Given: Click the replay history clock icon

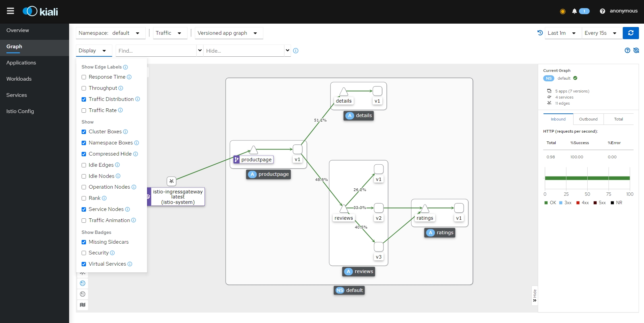Looking at the screenshot, I should [540, 33].
